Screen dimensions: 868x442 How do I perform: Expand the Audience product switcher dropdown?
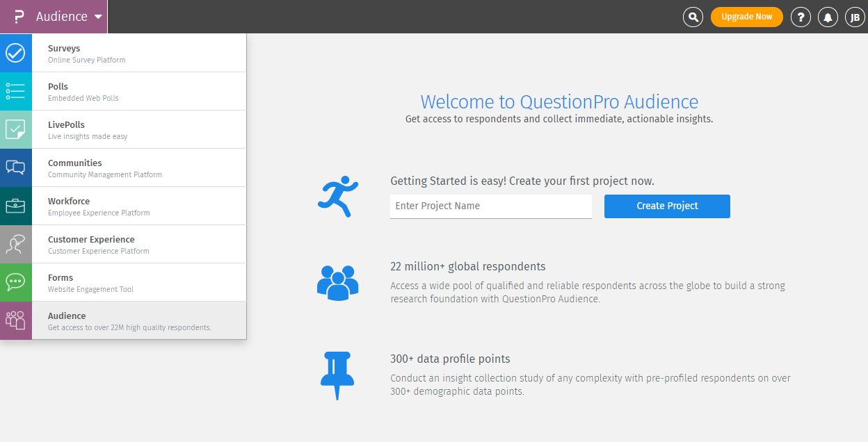pos(70,17)
